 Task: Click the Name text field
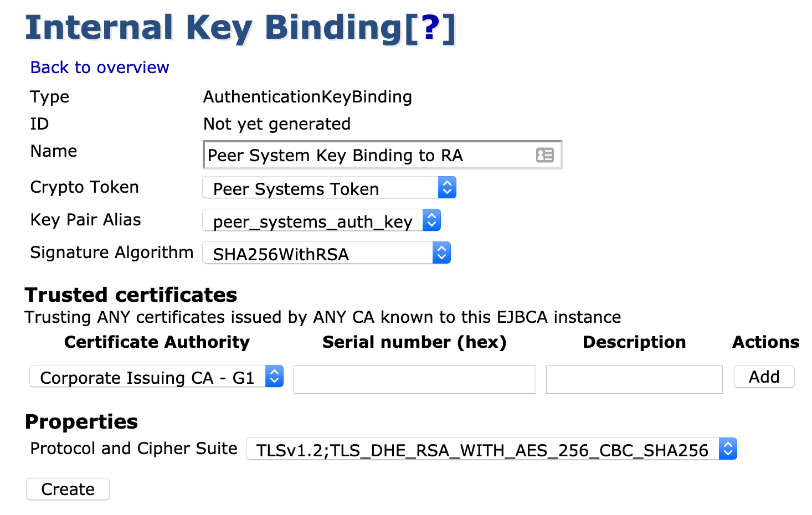coord(368,155)
